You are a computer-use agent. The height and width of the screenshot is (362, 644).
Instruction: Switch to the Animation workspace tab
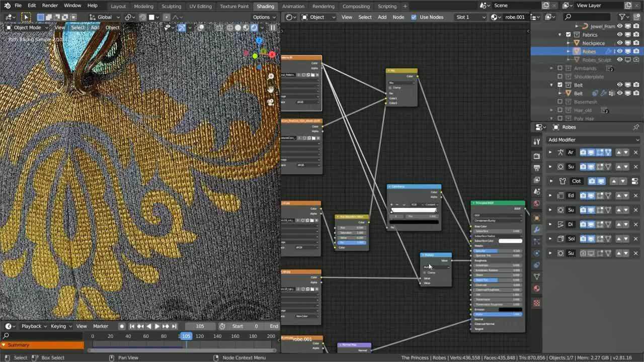[293, 6]
